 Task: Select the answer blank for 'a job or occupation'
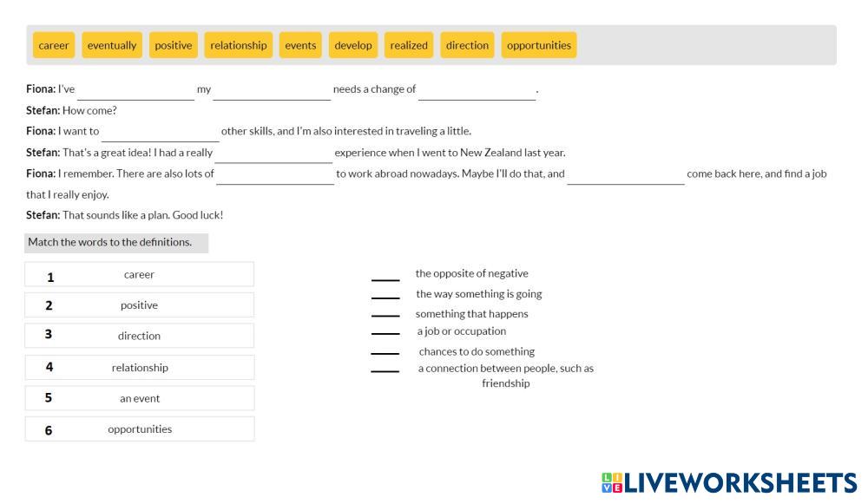pos(385,332)
